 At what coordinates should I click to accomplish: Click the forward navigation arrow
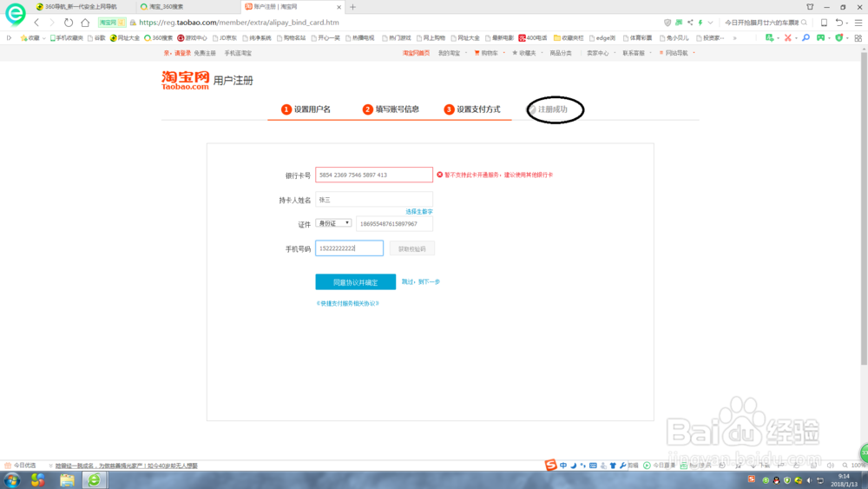pyautogui.click(x=52, y=23)
